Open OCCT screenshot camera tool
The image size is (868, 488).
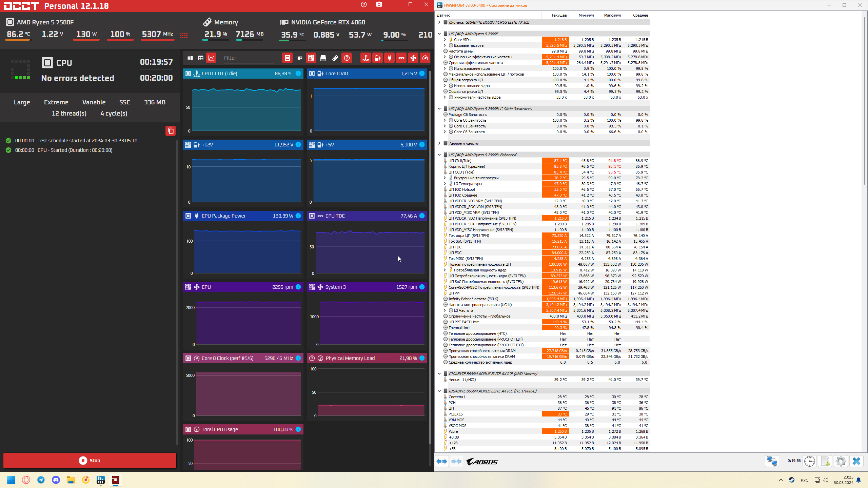(379, 5)
